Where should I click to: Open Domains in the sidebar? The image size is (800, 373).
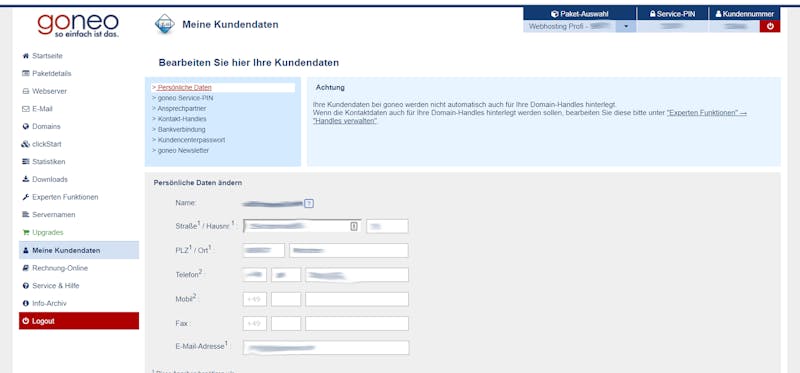46,127
